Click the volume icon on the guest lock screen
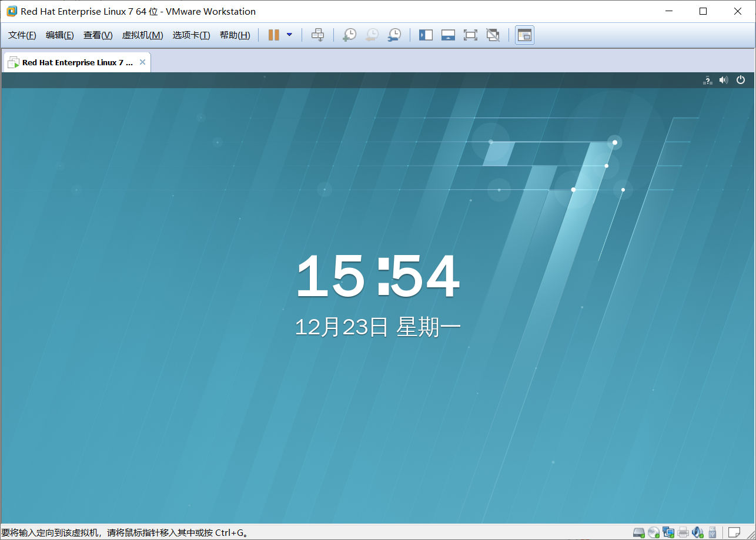756x540 pixels. (x=723, y=80)
